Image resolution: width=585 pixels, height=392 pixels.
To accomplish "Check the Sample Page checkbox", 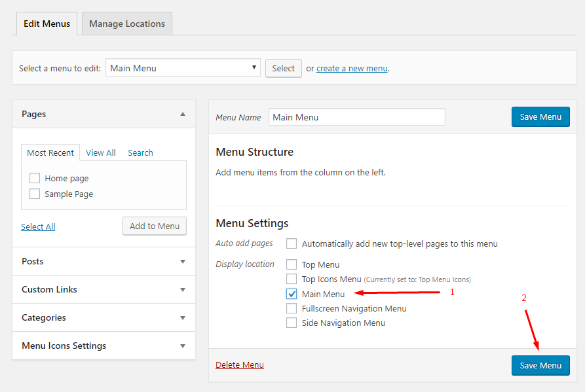I will pyautogui.click(x=35, y=194).
